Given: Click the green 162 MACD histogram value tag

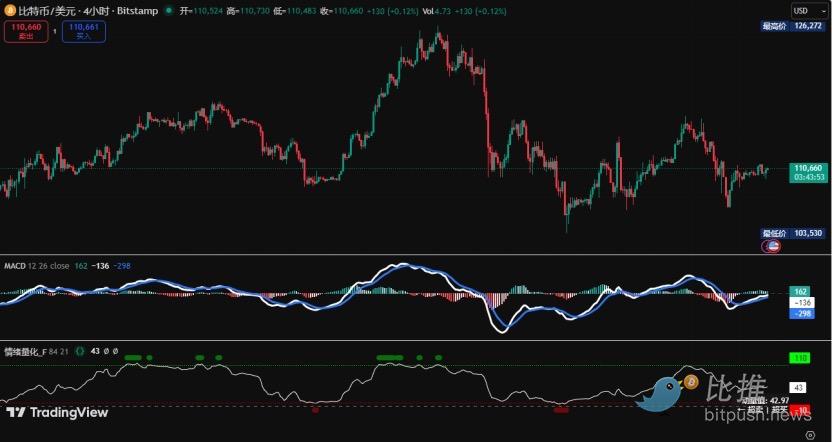Looking at the screenshot, I should coord(801,289).
